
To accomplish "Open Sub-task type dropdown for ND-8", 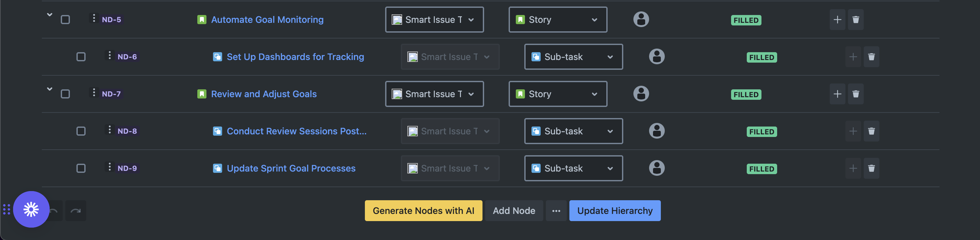I will [573, 131].
